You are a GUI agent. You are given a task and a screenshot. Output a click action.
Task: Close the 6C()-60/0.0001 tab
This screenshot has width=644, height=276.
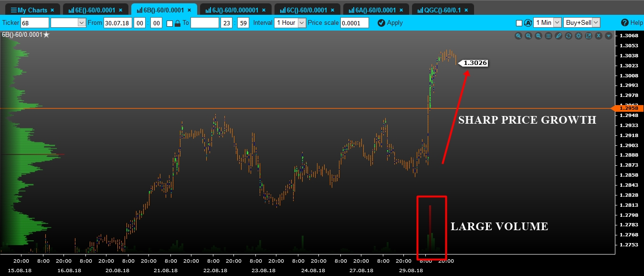333,10
